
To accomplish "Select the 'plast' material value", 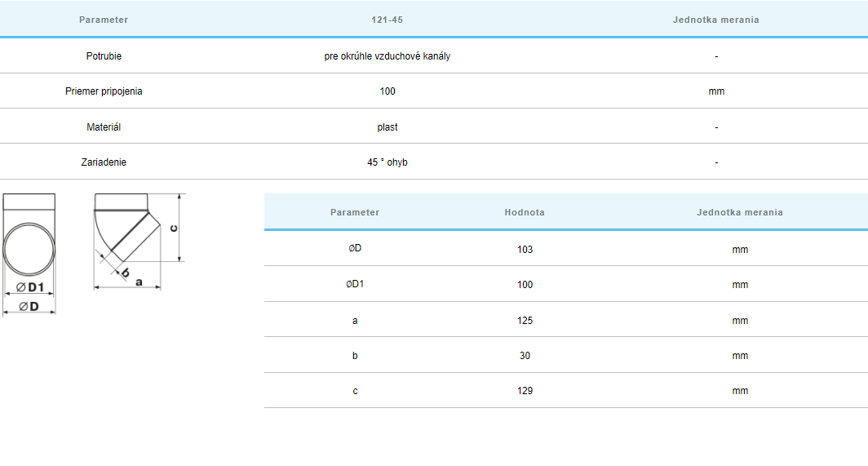I will click(387, 127).
